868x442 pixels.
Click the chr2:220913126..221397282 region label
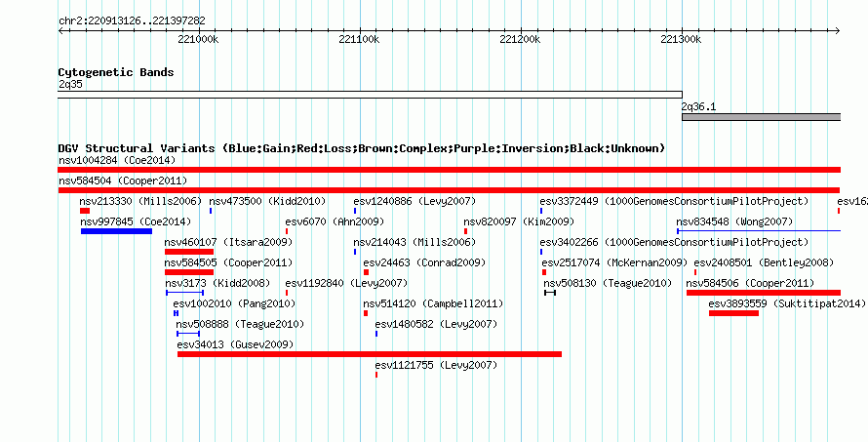point(132,21)
